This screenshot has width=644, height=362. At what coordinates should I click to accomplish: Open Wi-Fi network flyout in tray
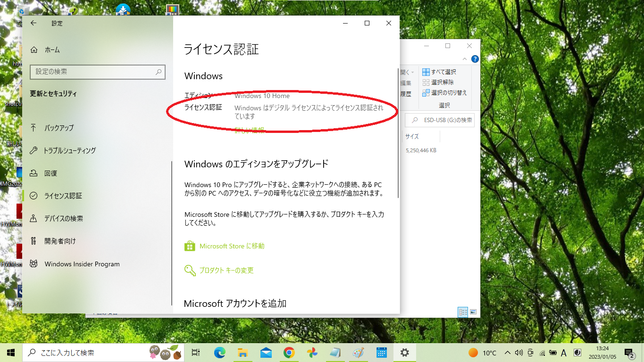[x=542, y=353]
